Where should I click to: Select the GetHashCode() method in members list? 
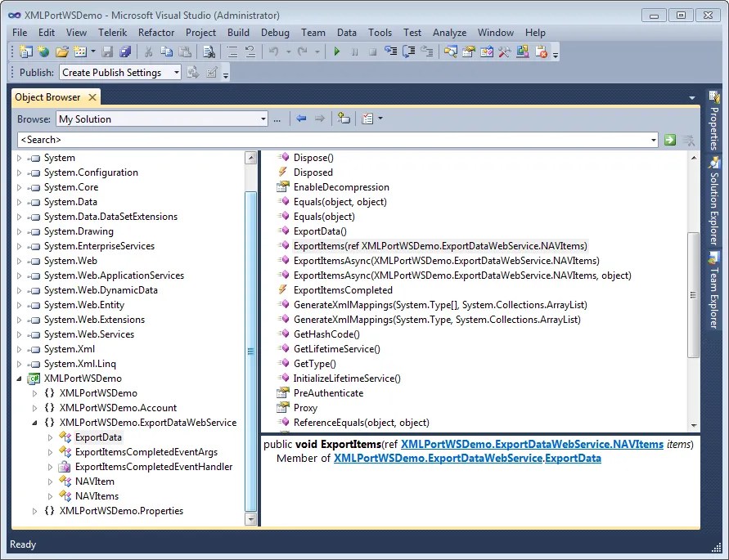click(326, 334)
